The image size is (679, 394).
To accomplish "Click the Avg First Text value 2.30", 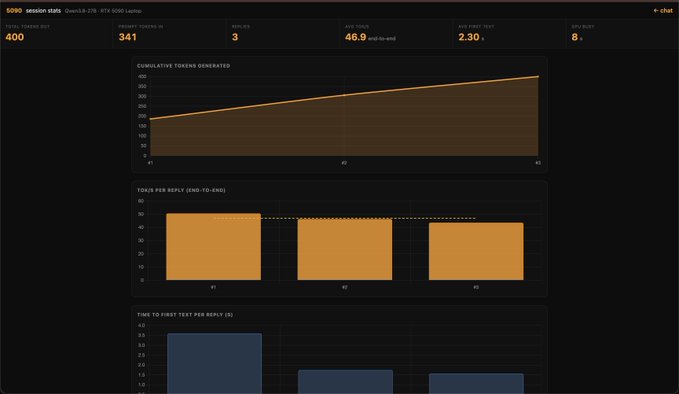I will tap(469, 37).
